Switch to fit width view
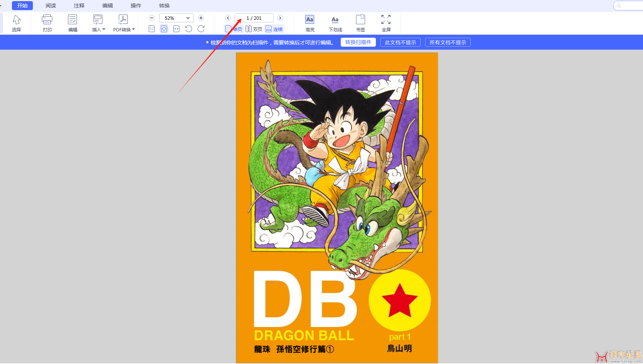 (x=176, y=29)
